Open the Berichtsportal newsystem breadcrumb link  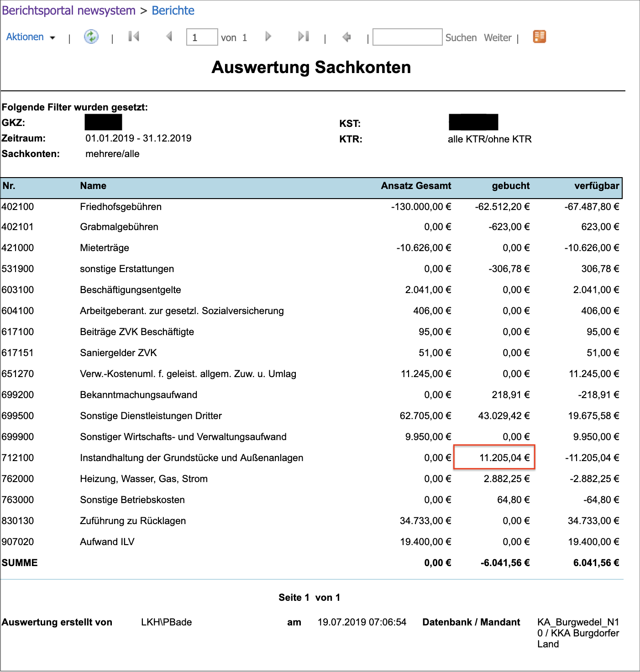[69, 10]
